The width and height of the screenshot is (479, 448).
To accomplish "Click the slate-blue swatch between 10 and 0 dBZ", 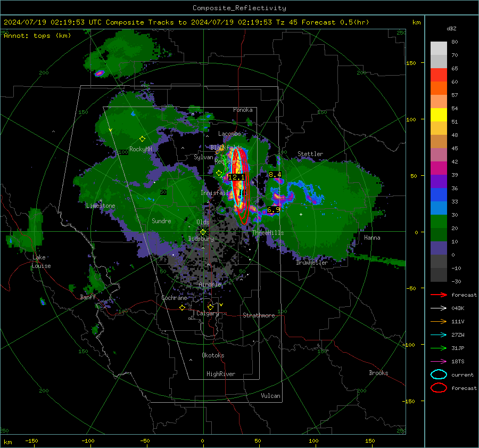I will [439, 248].
